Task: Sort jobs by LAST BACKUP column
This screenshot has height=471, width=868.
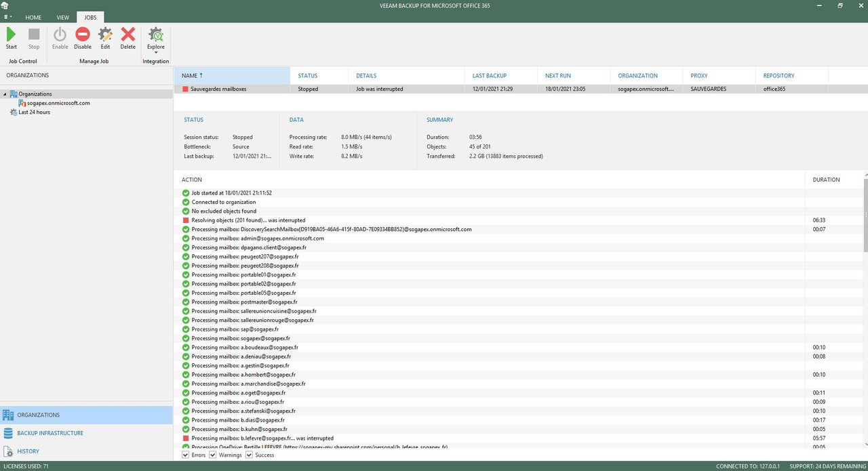Action: (501, 76)
